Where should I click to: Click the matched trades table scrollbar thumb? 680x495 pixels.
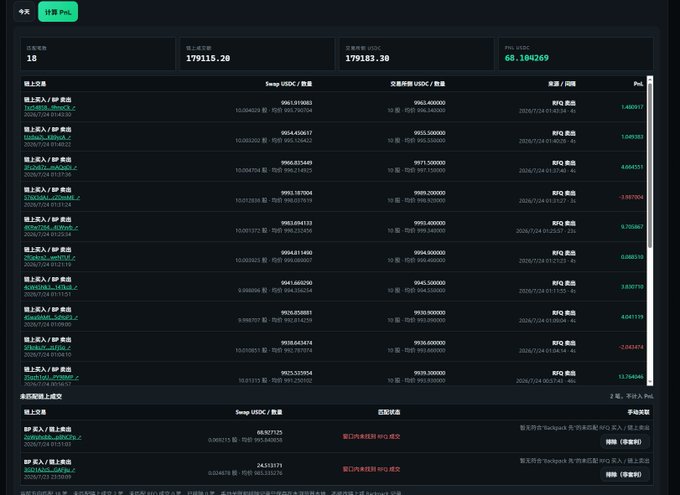650,165
